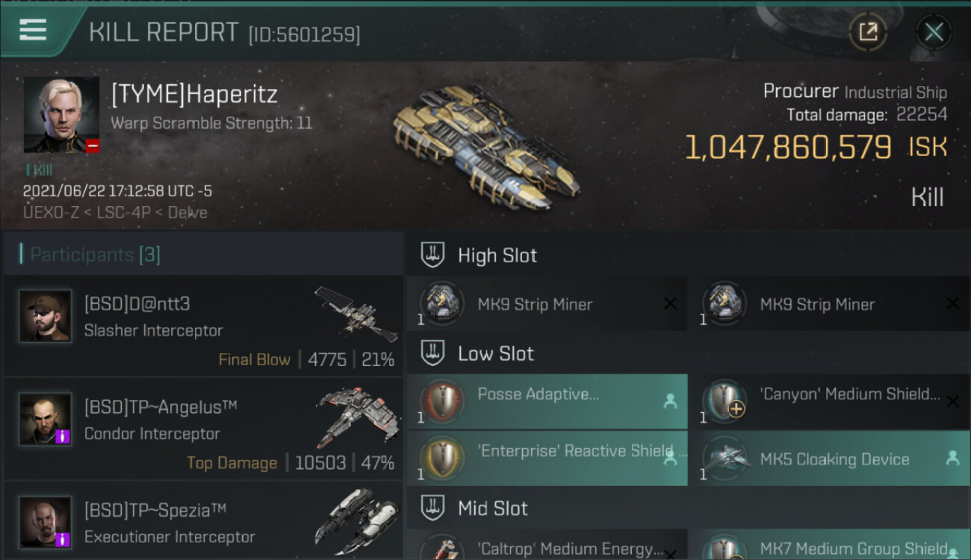Click the share kill report icon
Image resolution: width=971 pixels, height=560 pixels.
point(868,31)
